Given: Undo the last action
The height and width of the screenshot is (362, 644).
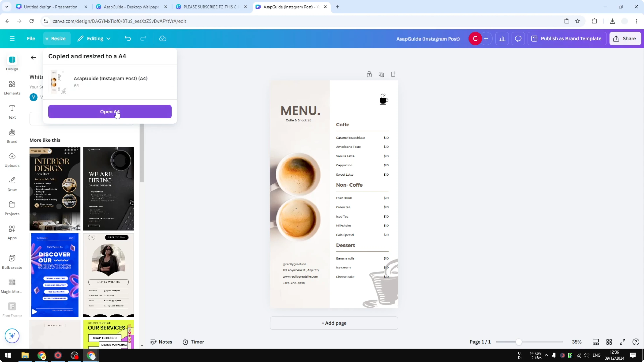Looking at the screenshot, I should 128,38.
